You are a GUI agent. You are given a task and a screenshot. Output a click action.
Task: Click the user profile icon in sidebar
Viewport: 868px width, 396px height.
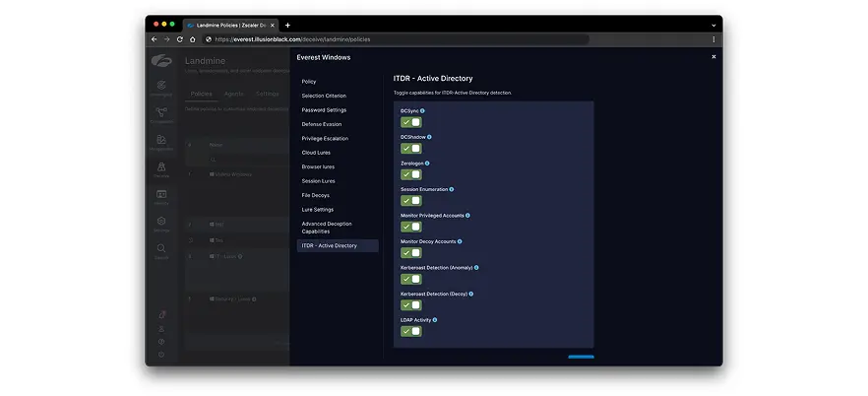[161, 329]
